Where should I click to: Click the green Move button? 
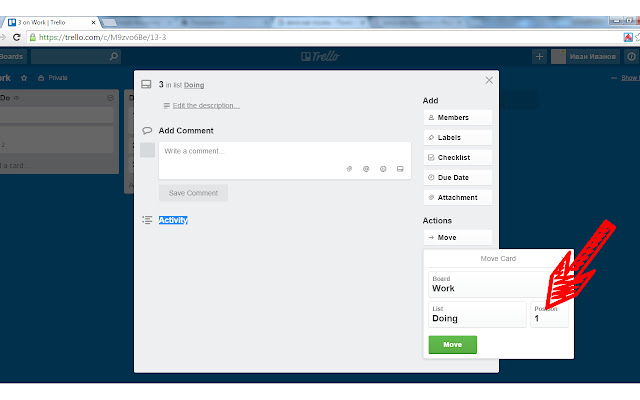coord(452,344)
